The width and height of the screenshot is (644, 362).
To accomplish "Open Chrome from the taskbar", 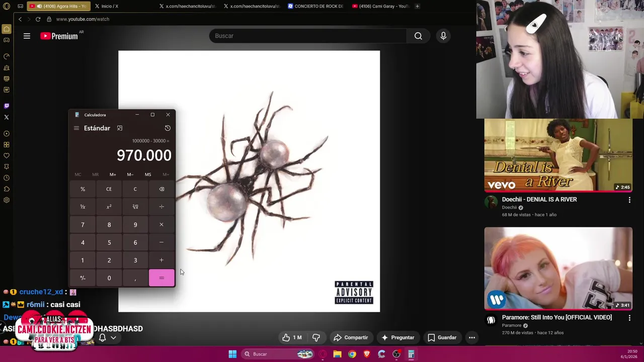I will pos(352,354).
